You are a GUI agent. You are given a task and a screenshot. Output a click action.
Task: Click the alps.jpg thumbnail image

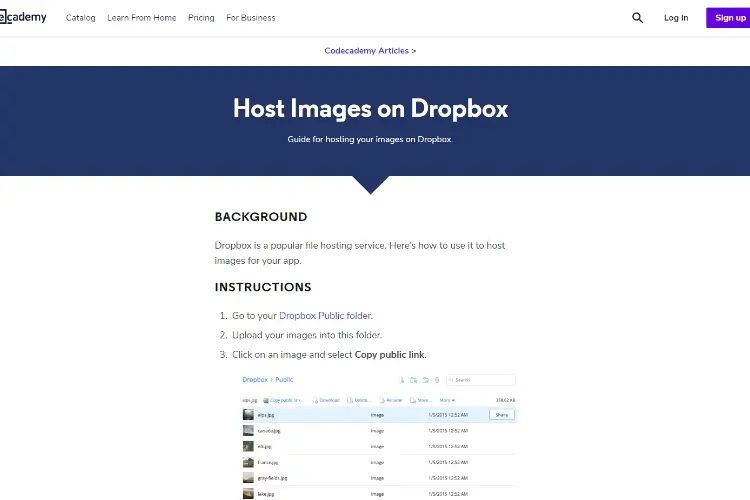(248, 414)
